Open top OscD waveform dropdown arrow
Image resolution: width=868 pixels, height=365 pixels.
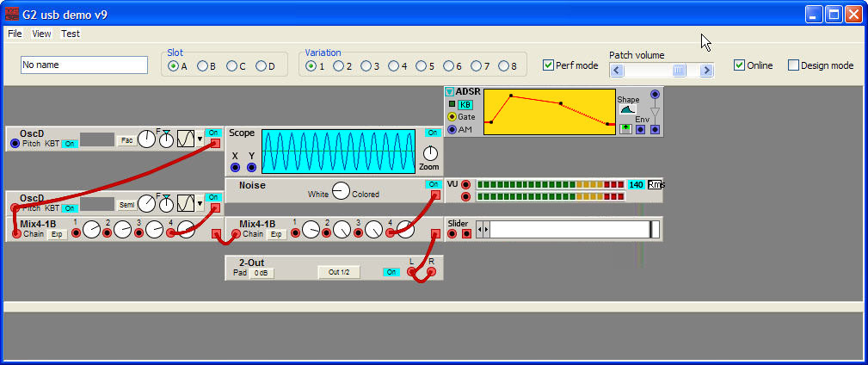[200, 138]
